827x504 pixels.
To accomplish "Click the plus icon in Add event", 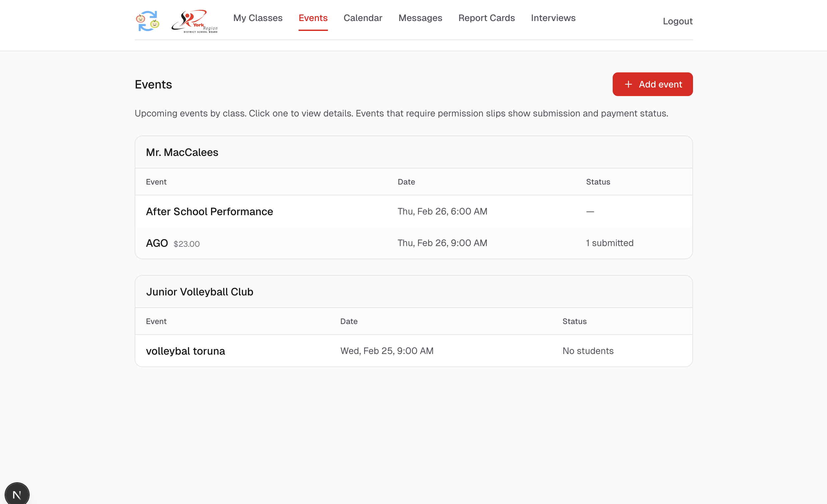I will coord(628,84).
